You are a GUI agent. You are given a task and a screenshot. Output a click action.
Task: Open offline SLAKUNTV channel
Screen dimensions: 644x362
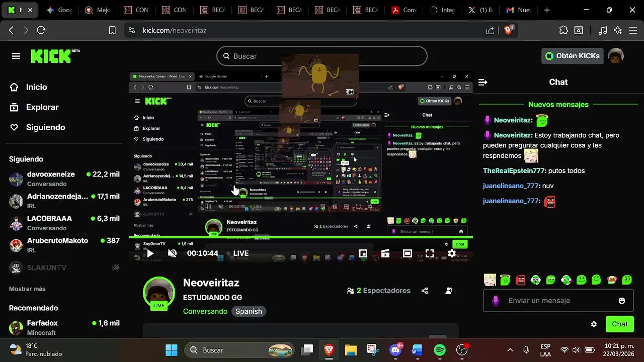tap(64, 267)
